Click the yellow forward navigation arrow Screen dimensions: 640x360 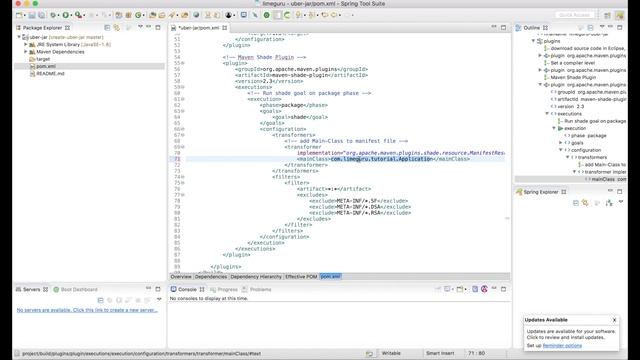334,15
